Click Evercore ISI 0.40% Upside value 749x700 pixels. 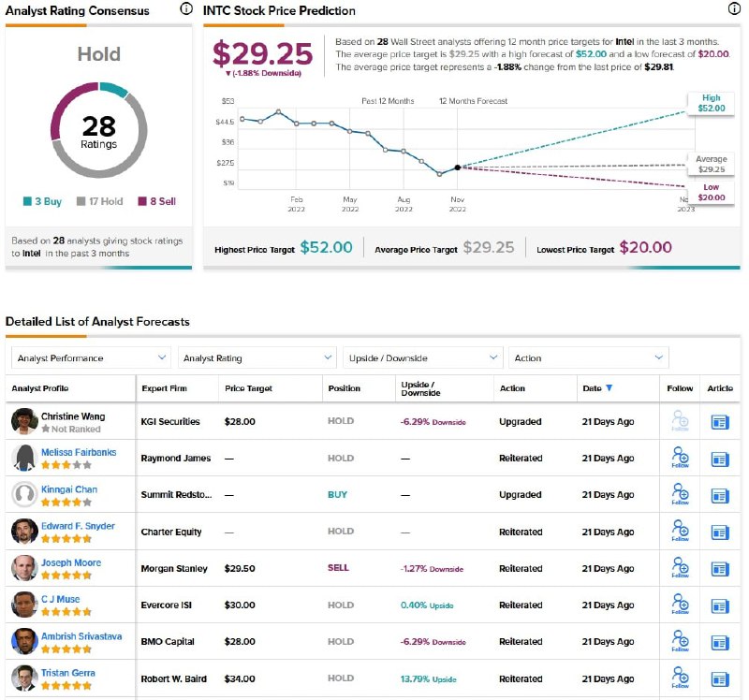point(427,605)
